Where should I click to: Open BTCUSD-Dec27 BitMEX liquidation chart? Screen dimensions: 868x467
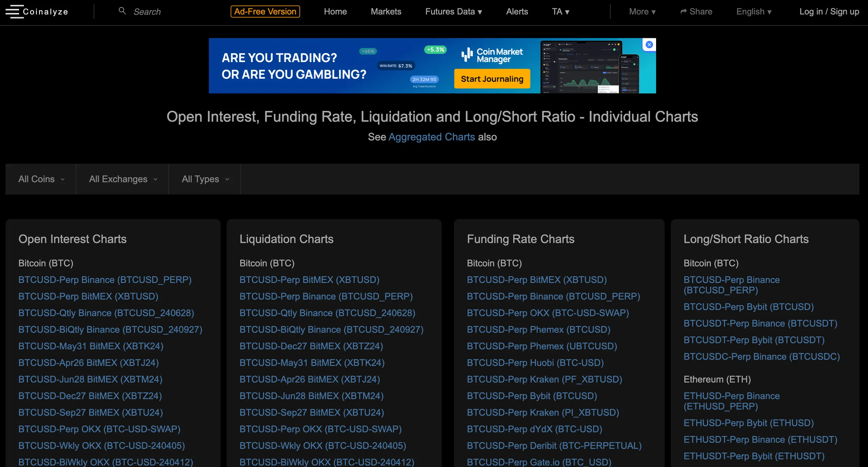tap(311, 346)
